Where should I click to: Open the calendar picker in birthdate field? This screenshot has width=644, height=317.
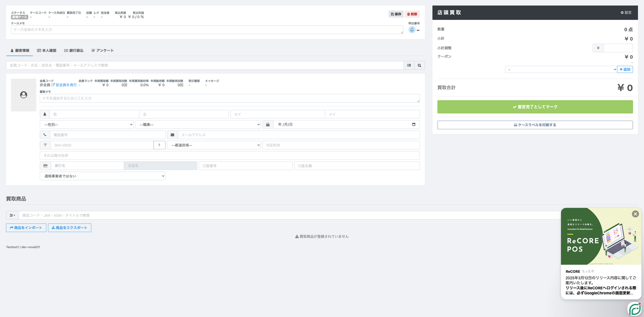tap(414, 125)
